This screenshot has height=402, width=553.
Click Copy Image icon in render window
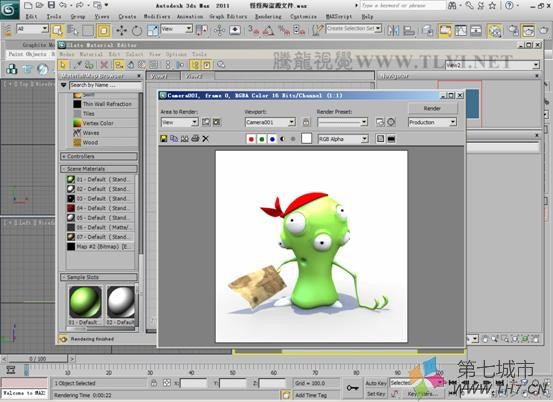point(174,139)
